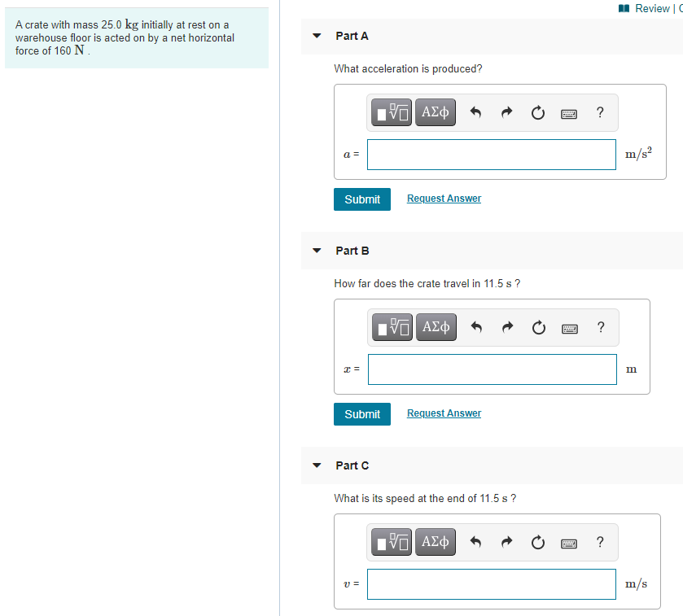Open math templates button in Part C

(391, 542)
